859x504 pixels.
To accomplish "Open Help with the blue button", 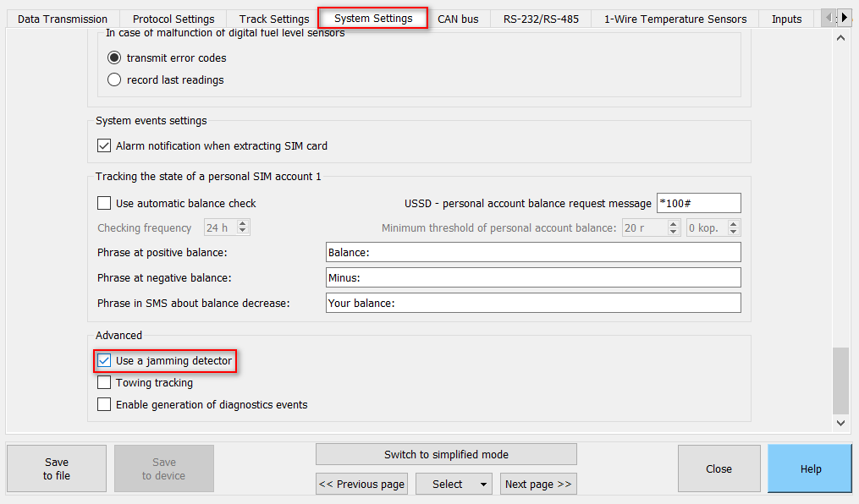I will click(x=810, y=468).
